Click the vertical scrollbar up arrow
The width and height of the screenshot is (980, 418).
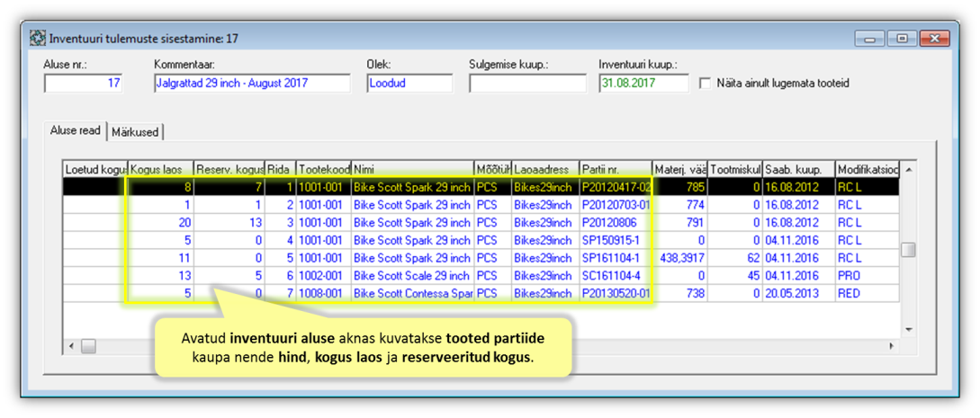pyautogui.click(x=908, y=170)
